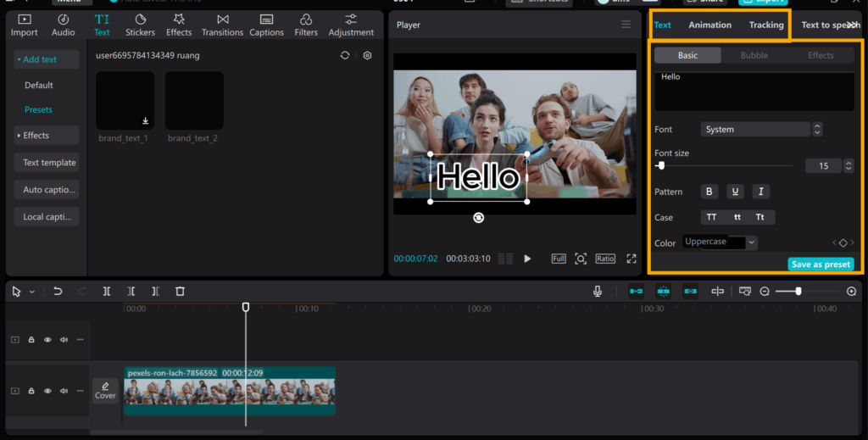Screen dimensions: 868x440
Task: Toggle auto snapping on timeline
Action: pyautogui.click(x=663, y=291)
